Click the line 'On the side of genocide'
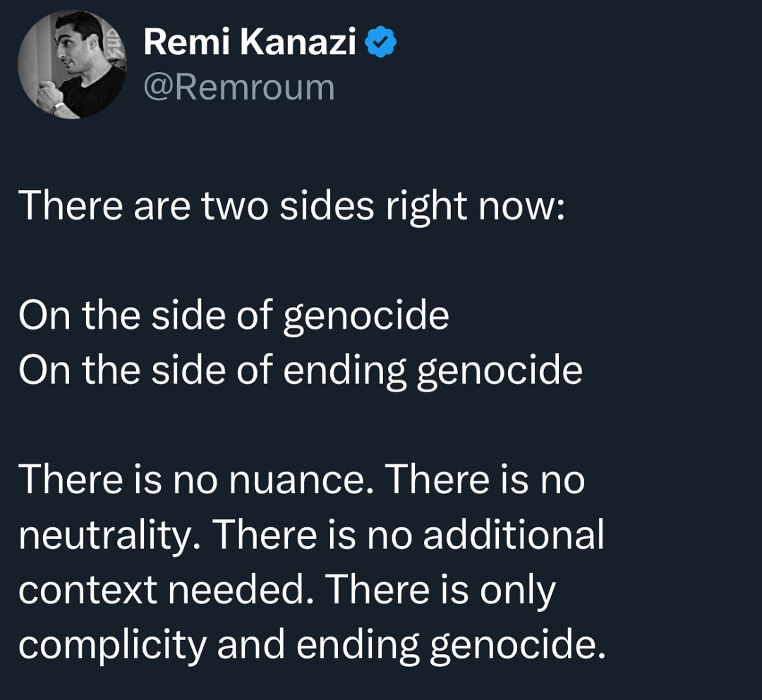762x700 pixels. click(x=234, y=315)
